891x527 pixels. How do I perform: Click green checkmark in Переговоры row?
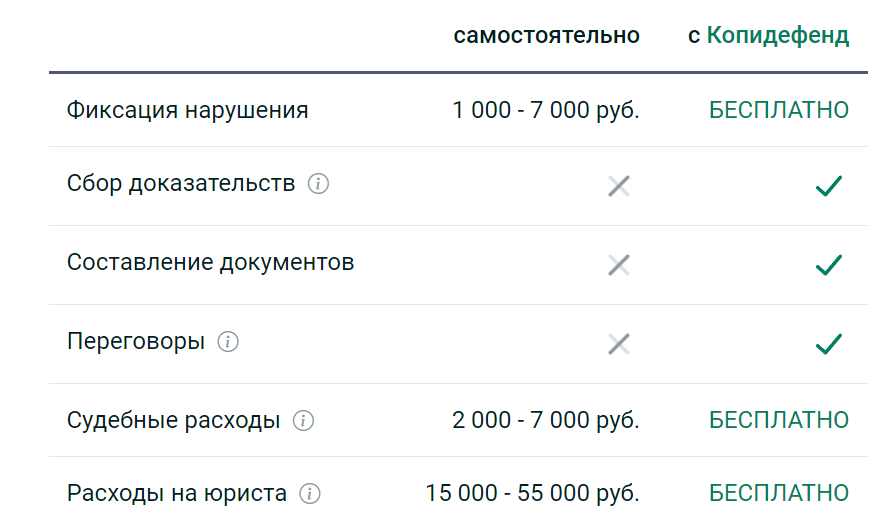coord(828,344)
